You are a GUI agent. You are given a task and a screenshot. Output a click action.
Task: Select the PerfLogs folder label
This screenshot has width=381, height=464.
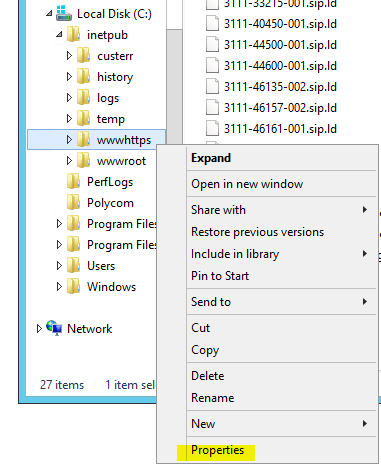tap(110, 182)
